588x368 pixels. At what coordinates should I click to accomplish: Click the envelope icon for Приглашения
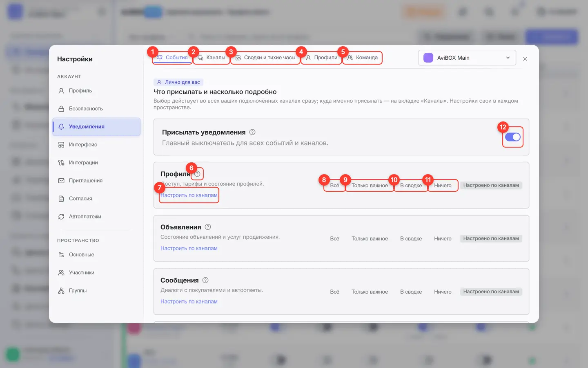click(x=61, y=181)
